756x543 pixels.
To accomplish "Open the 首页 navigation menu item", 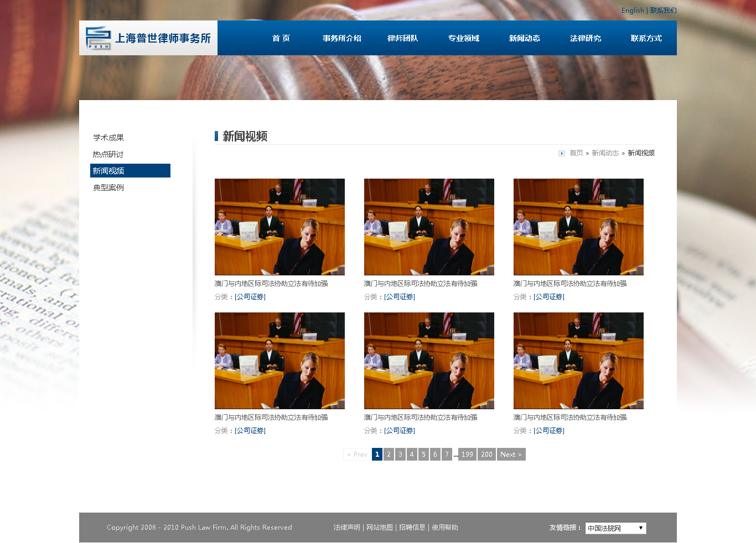I will click(x=281, y=38).
